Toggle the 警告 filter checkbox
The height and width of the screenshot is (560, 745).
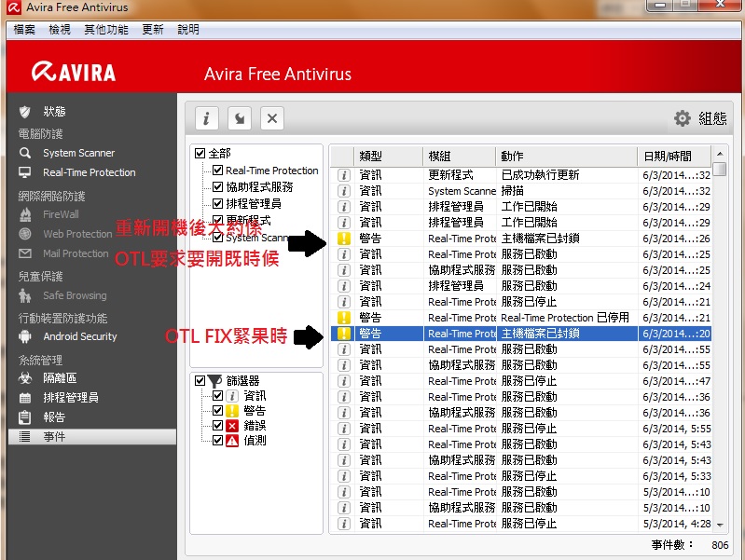[217, 410]
